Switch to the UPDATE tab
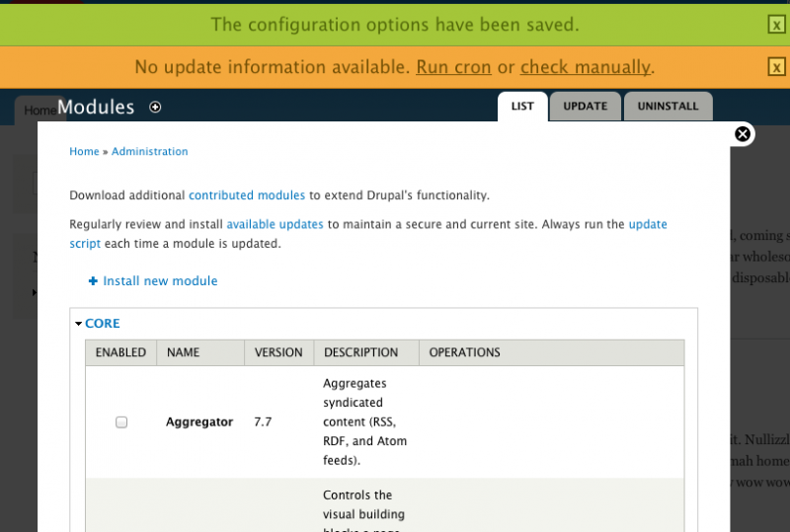This screenshot has height=532, width=790. (x=585, y=107)
